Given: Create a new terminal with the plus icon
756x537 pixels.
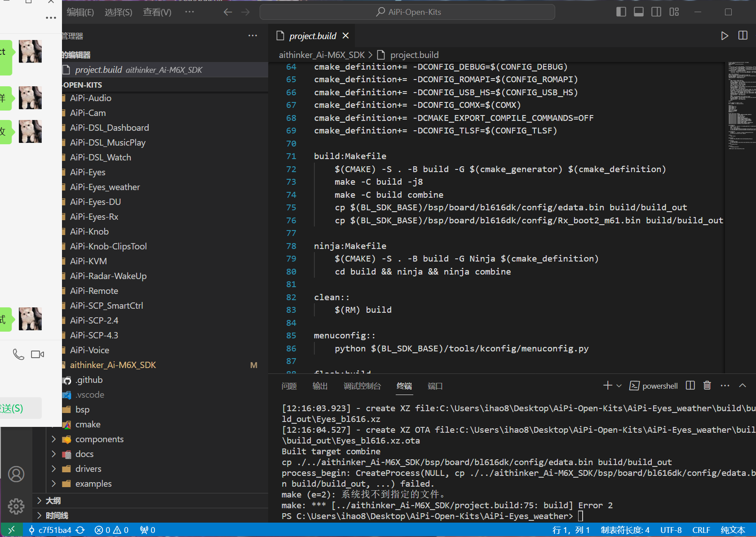Looking at the screenshot, I should point(608,386).
